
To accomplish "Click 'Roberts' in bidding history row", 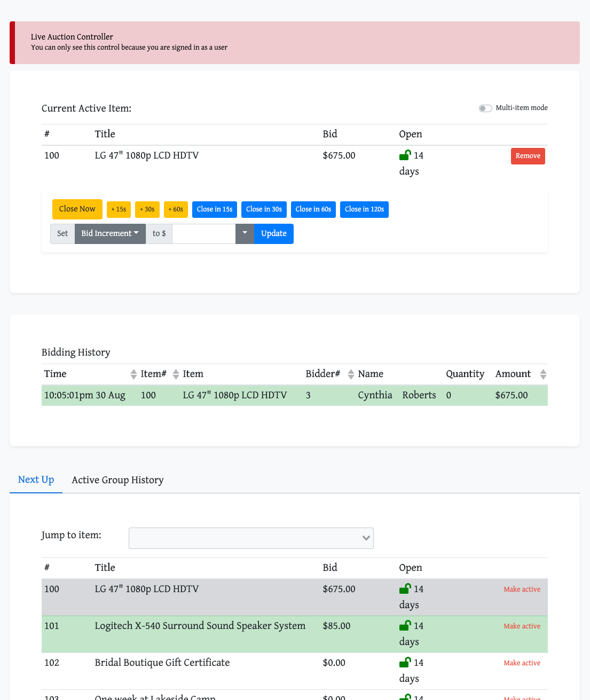I will (x=419, y=395).
